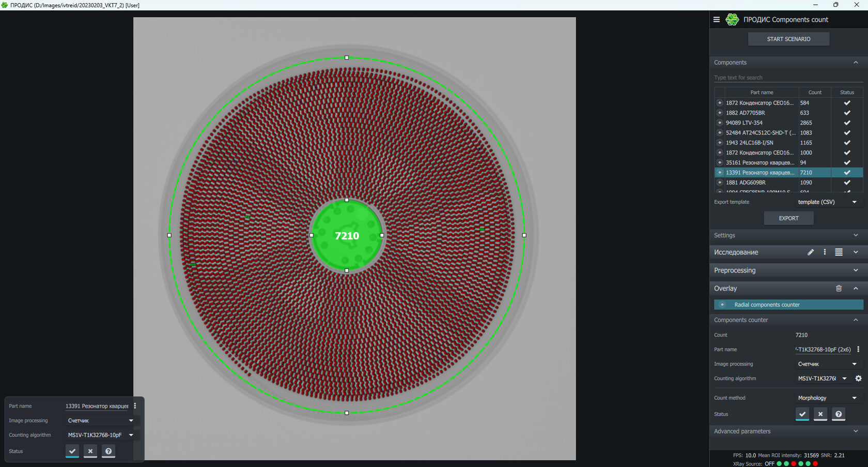This screenshot has height=467, width=868.
Task: Reject status with the X button in bottom-left panel
Action: [90, 451]
